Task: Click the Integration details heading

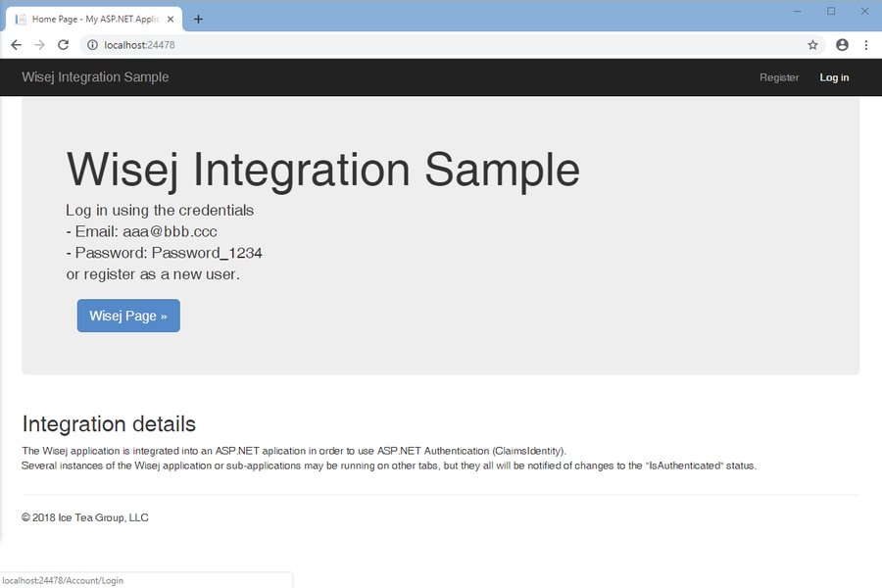Action: pyautogui.click(x=109, y=424)
